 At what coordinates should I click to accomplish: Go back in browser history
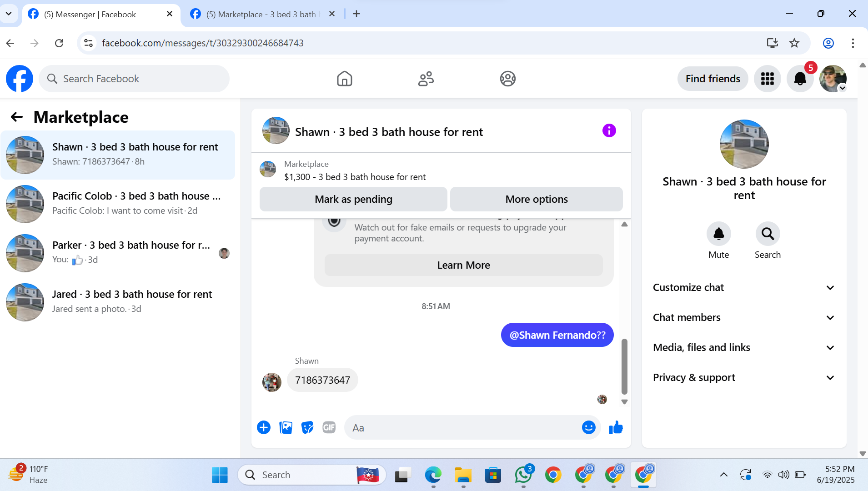click(x=10, y=43)
